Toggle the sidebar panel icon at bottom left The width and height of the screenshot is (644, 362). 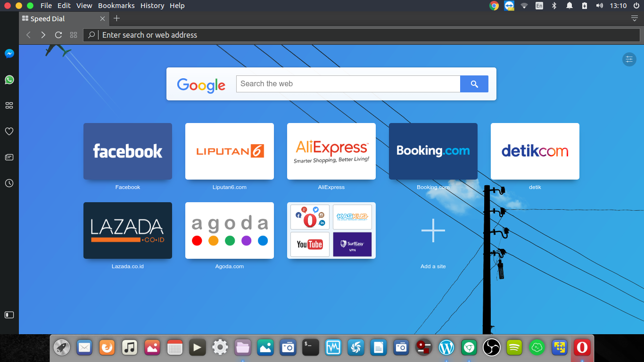9,315
